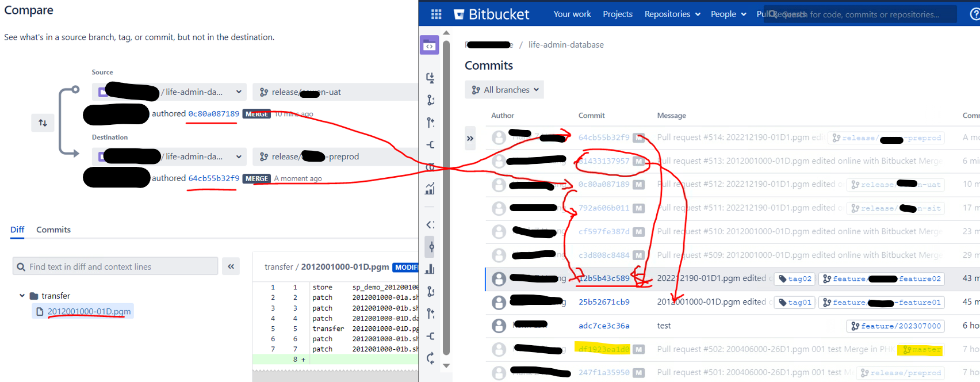Click the M merge badge beside cf597fe387d
The width and height of the screenshot is (980, 382).
click(x=638, y=231)
